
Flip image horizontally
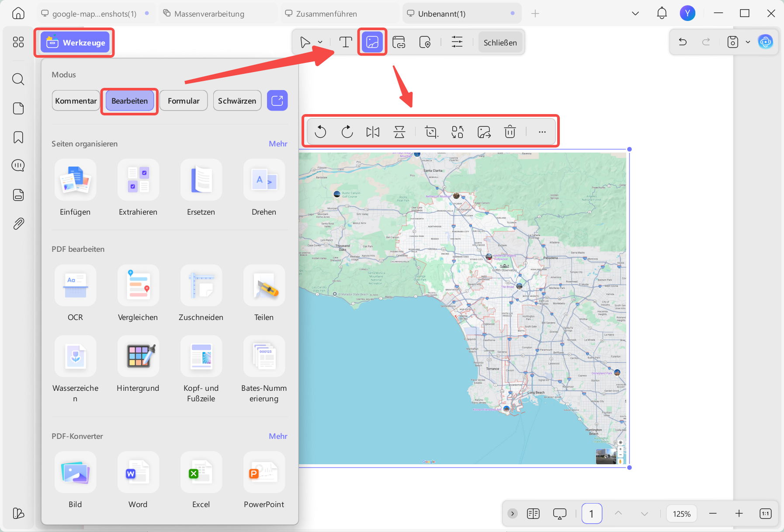tap(373, 132)
